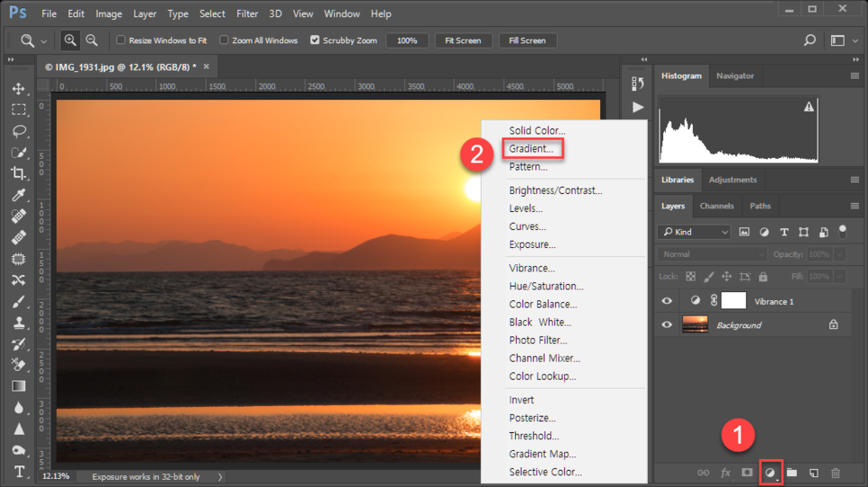Click the Create new layer icon

pos(814,473)
